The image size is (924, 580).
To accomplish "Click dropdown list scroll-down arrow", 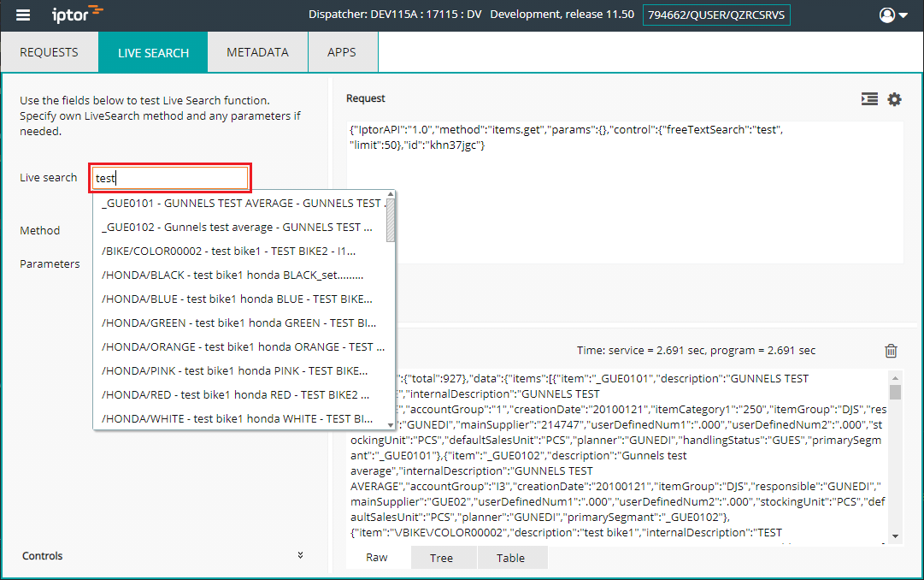I will click(390, 425).
